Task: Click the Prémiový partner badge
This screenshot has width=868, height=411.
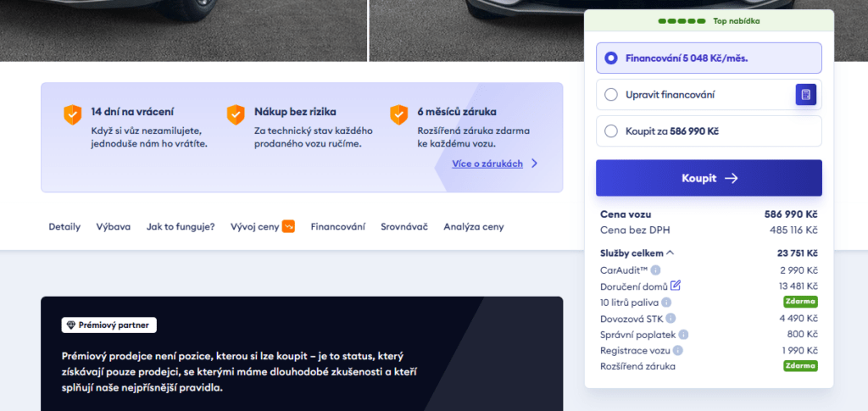Action: [x=109, y=325]
